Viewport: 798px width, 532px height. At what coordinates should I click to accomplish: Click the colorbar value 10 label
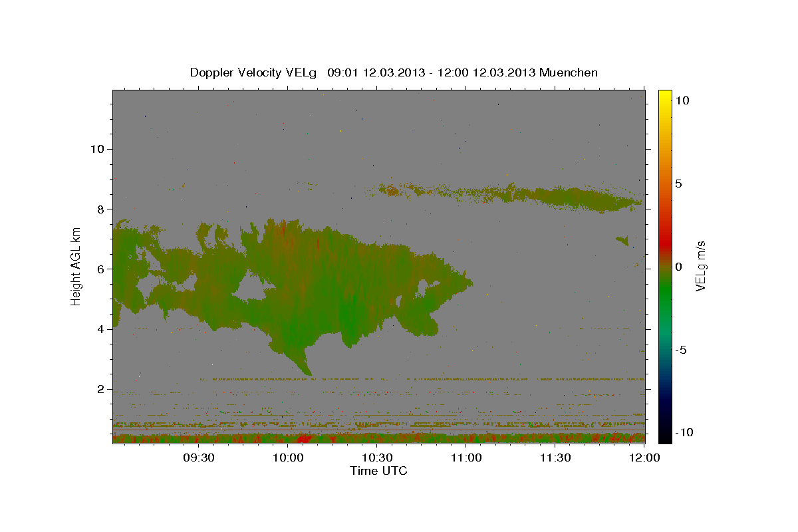[682, 100]
